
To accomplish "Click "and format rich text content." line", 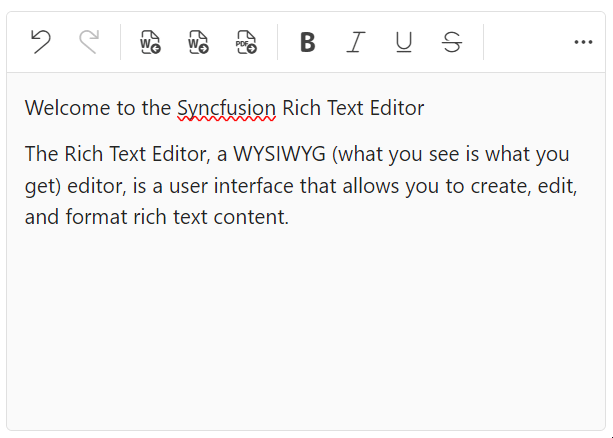I will [157, 217].
